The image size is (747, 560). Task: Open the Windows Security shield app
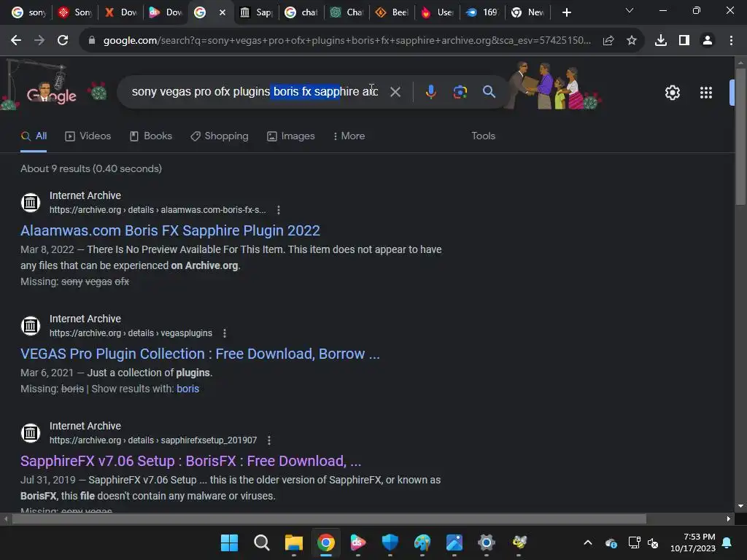tap(390, 542)
